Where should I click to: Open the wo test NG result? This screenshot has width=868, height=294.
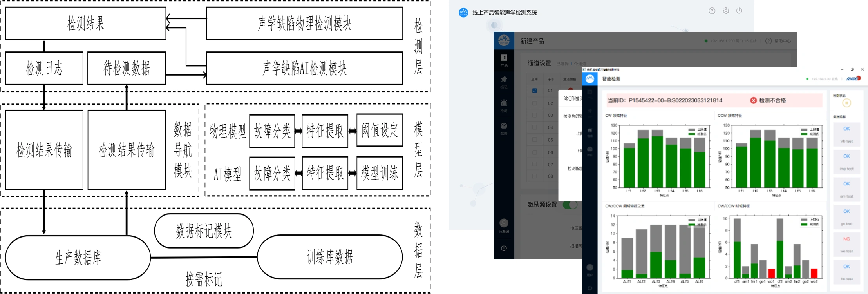pos(846,245)
